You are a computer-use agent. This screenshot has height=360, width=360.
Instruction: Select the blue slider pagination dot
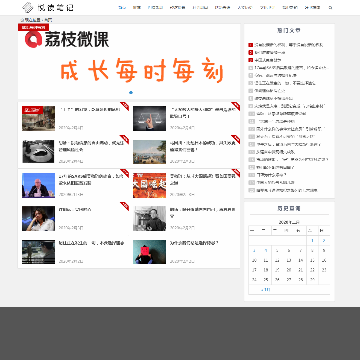click(131, 92)
